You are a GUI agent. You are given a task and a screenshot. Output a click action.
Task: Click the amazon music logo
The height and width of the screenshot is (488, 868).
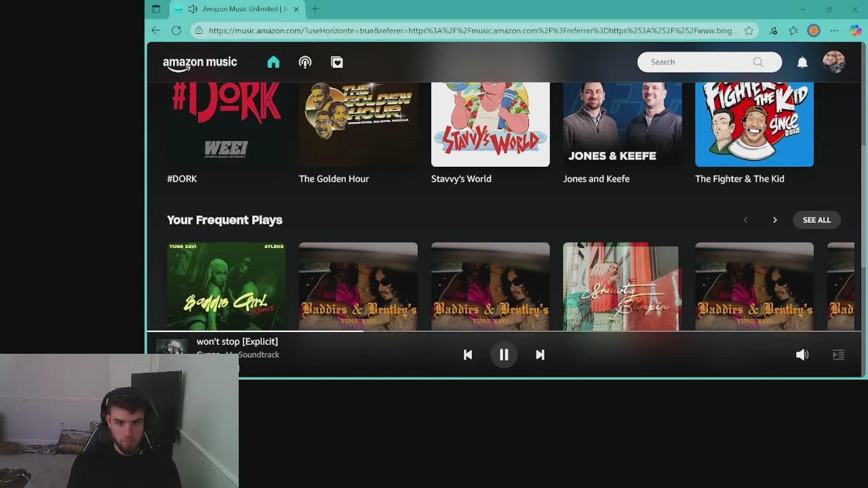(x=200, y=63)
